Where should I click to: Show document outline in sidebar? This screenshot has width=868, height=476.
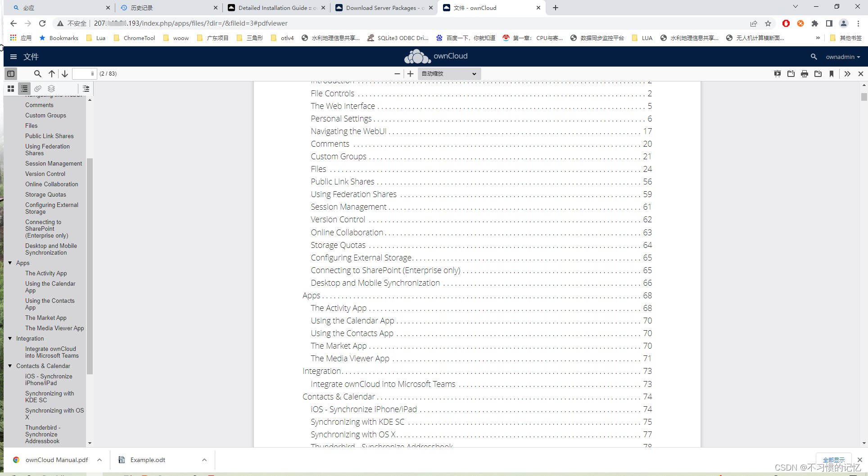pos(24,89)
